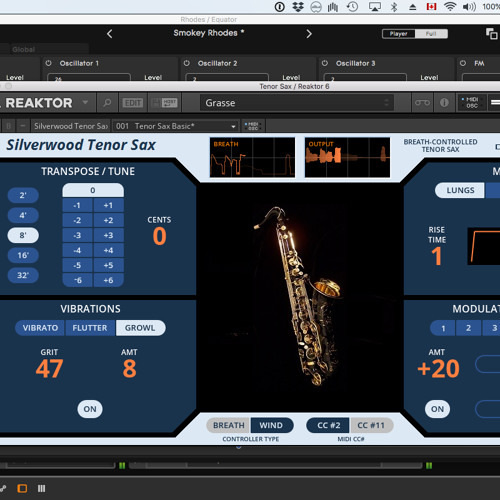The image size is (500, 500).
Task: Click the BREATH waveform display
Action: coord(252,157)
